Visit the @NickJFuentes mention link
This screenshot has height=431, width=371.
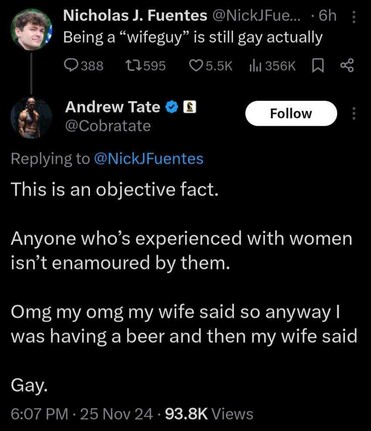pyautogui.click(x=149, y=159)
